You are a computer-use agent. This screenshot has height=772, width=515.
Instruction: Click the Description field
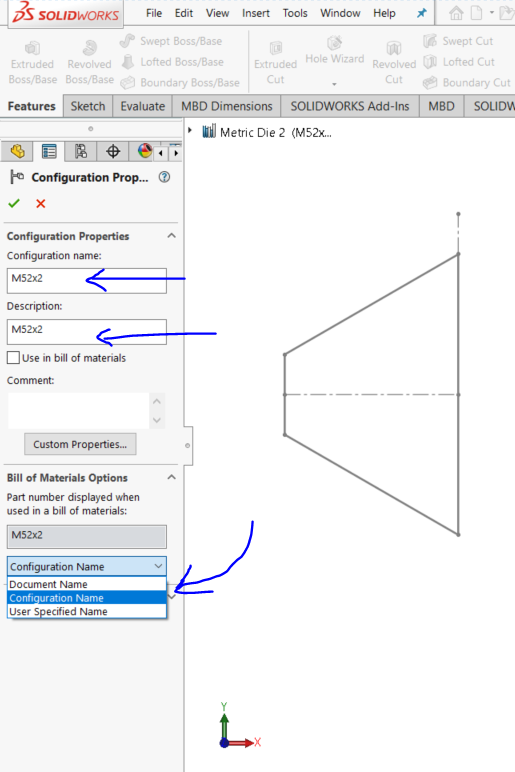[x=87, y=332]
